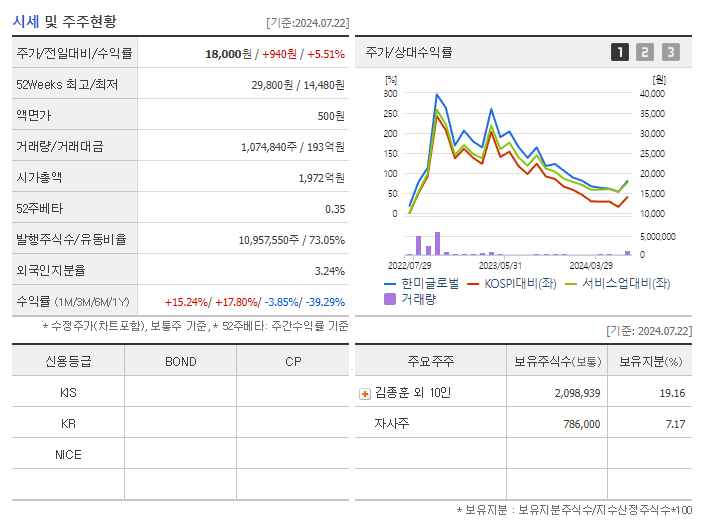This screenshot has height=525, width=702.
Task: Click the trading volume 1,074,840주 / 193억원
Action: (x=293, y=147)
